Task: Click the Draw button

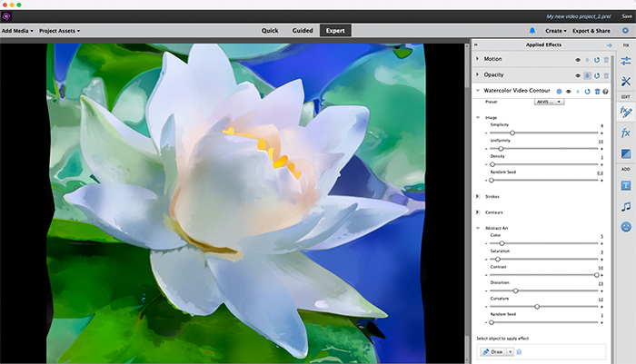Action: click(x=492, y=352)
